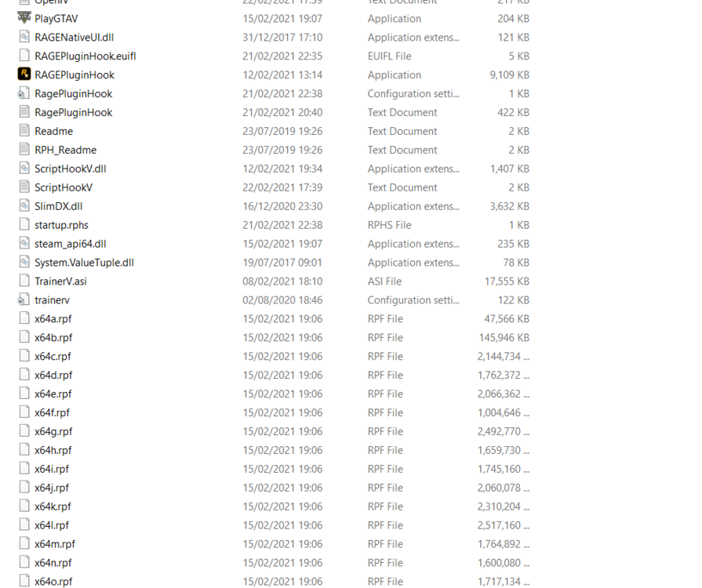The height and width of the screenshot is (588, 702).
Task: Select the PlayGTAV application icon
Action: 24,18
